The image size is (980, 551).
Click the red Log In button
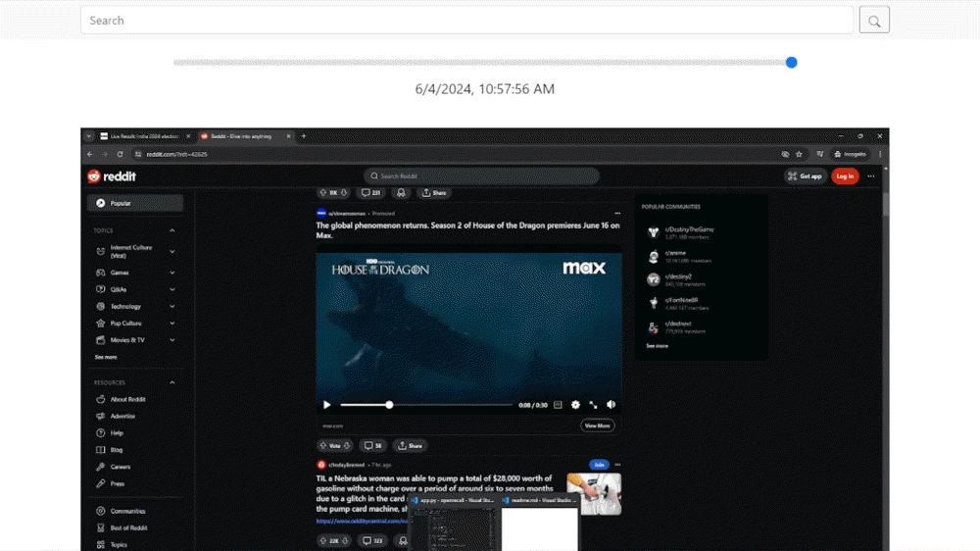click(x=844, y=176)
